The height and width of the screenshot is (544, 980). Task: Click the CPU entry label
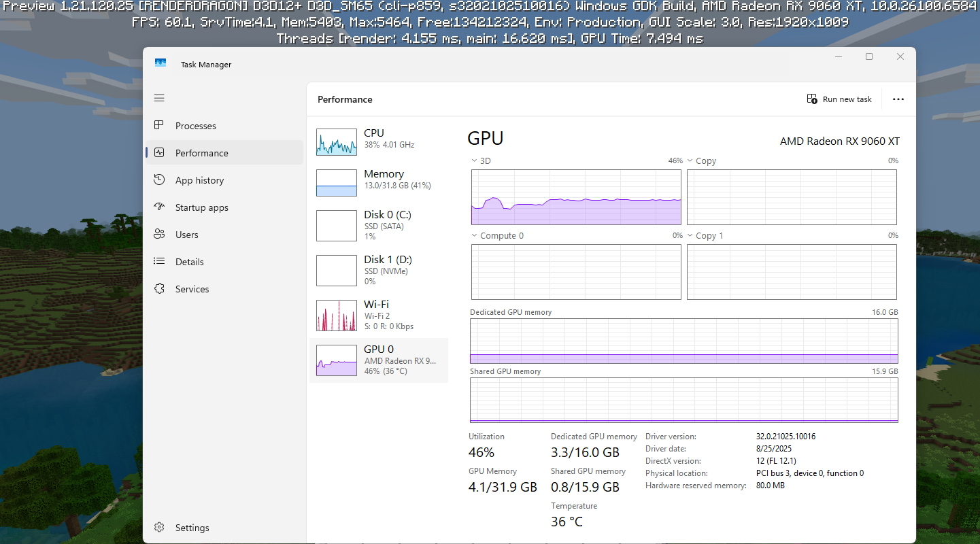374,133
